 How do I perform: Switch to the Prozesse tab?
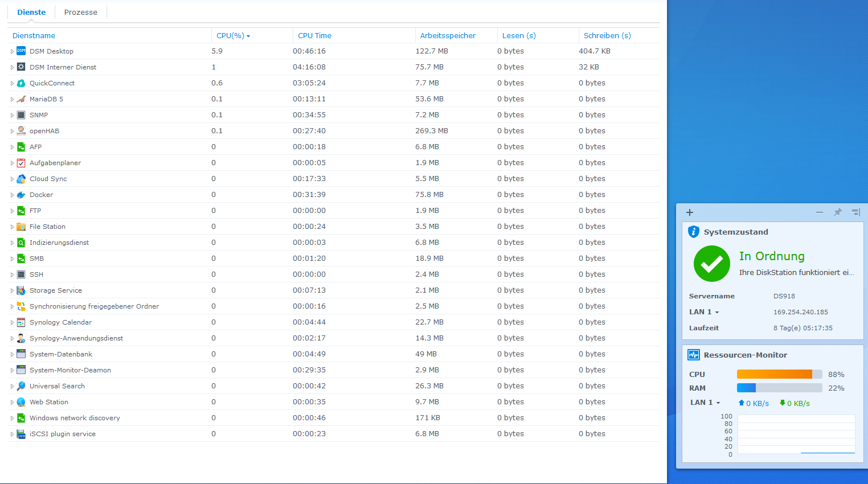click(x=81, y=12)
